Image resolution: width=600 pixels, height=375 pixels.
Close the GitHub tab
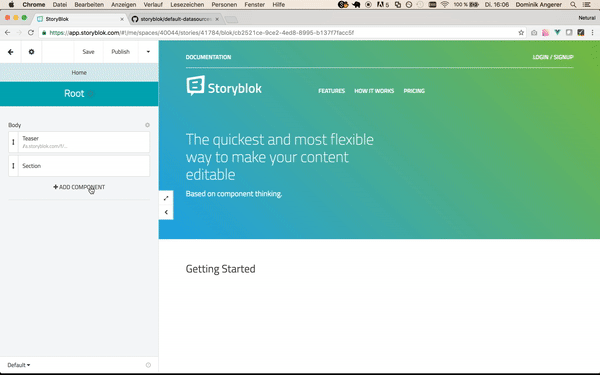point(217,19)
